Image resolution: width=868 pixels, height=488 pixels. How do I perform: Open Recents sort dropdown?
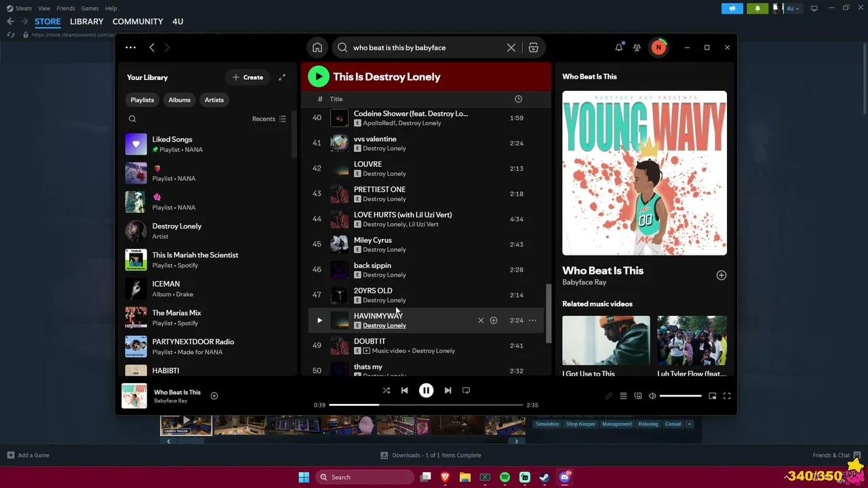point(269,119)
